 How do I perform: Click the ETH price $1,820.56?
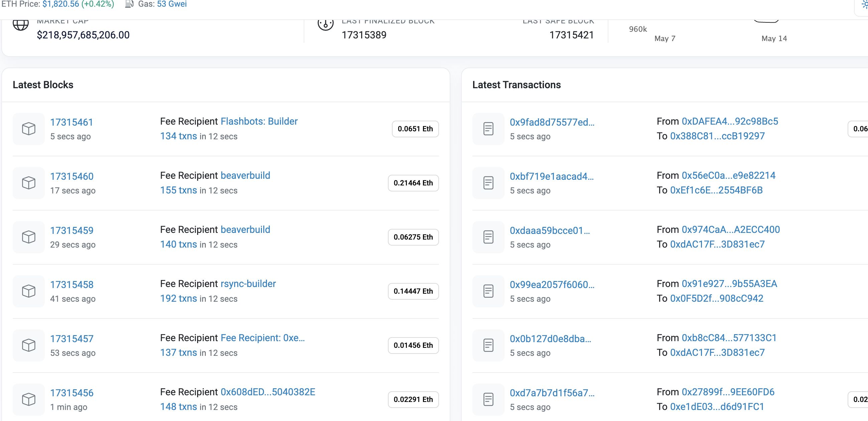pyautogui.click(x=60, y=4)
